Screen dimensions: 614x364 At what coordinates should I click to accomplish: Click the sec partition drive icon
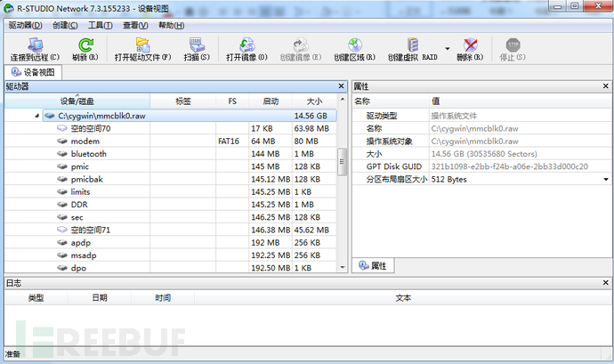point(62,217)
